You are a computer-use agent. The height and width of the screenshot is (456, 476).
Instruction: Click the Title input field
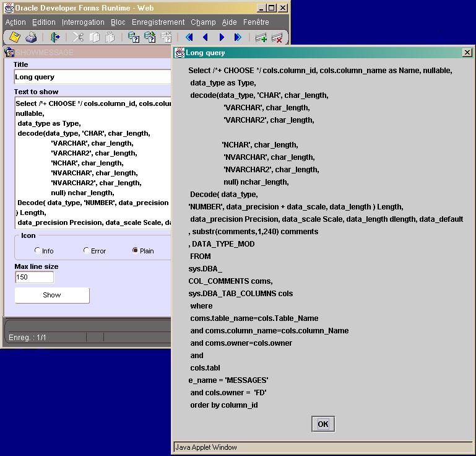[93, 77]
